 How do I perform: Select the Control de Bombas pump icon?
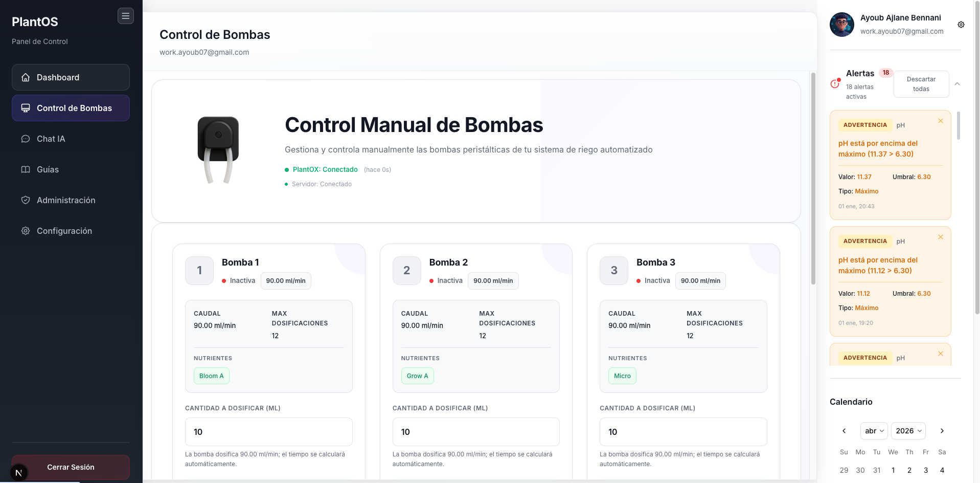(26, 108)
